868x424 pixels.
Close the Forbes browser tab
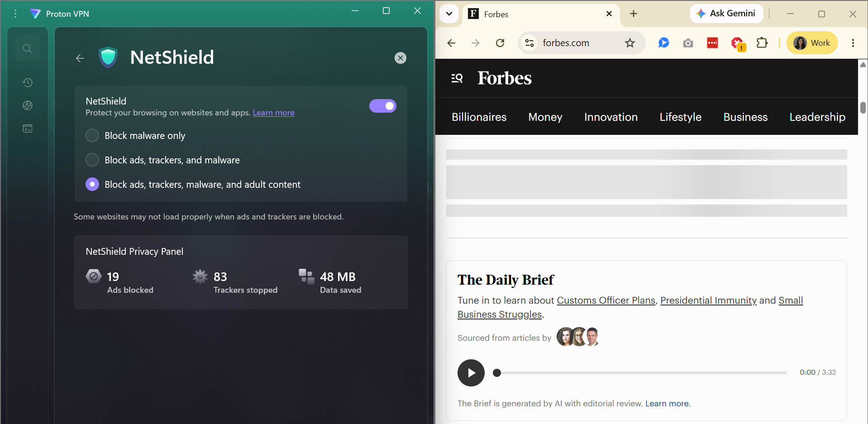tap(609, 14)
